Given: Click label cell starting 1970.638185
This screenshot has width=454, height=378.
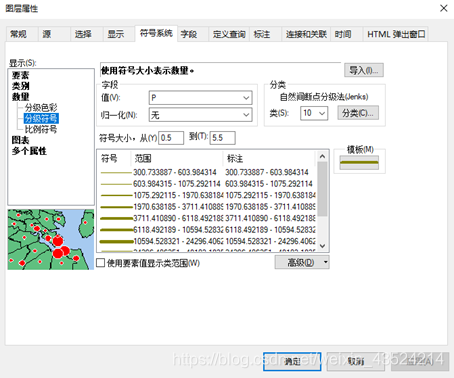Looking at the screenshot, I should tap(270, 207).
